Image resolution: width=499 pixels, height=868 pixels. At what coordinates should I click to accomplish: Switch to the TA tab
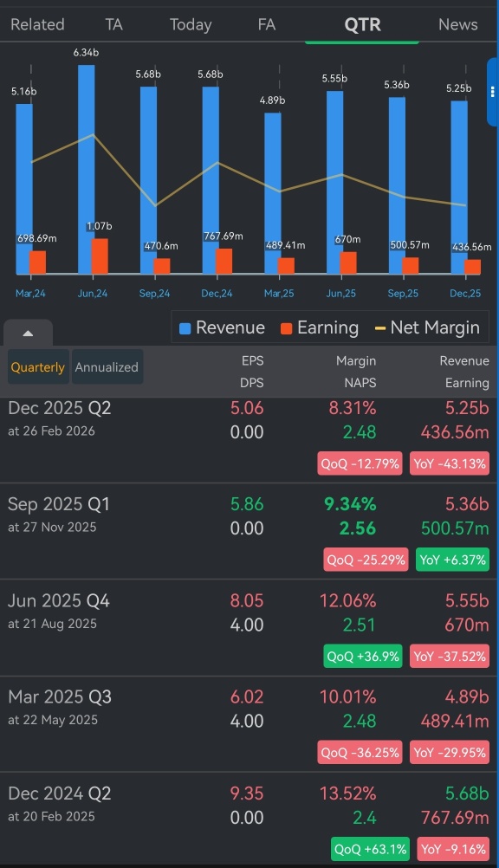(x=114, y=24)
